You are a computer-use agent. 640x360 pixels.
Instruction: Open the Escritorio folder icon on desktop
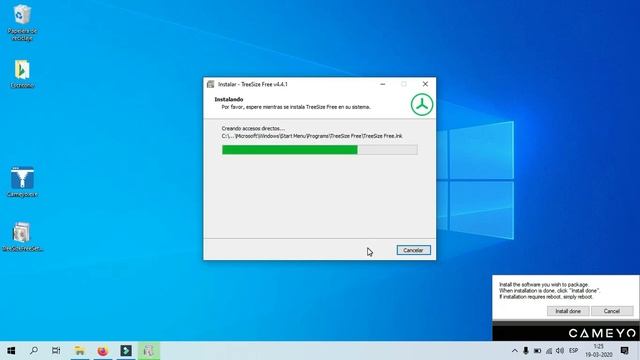tap(22, 73)
